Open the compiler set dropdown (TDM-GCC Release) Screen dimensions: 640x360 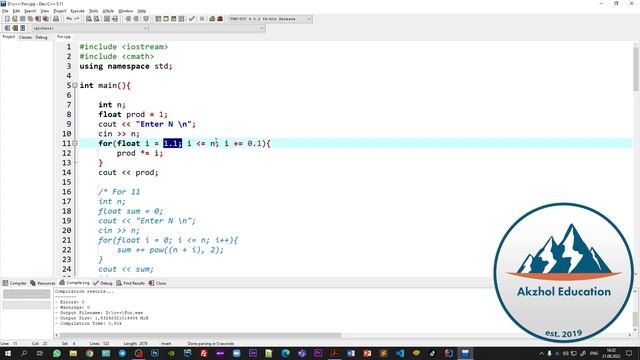pyautogui.click(x=270, y=19)
